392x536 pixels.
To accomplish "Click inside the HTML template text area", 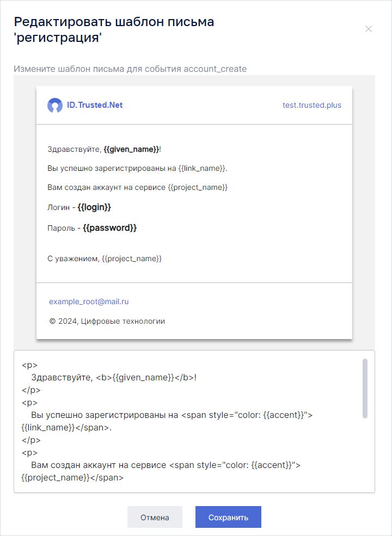I will (x=194, y=422).
